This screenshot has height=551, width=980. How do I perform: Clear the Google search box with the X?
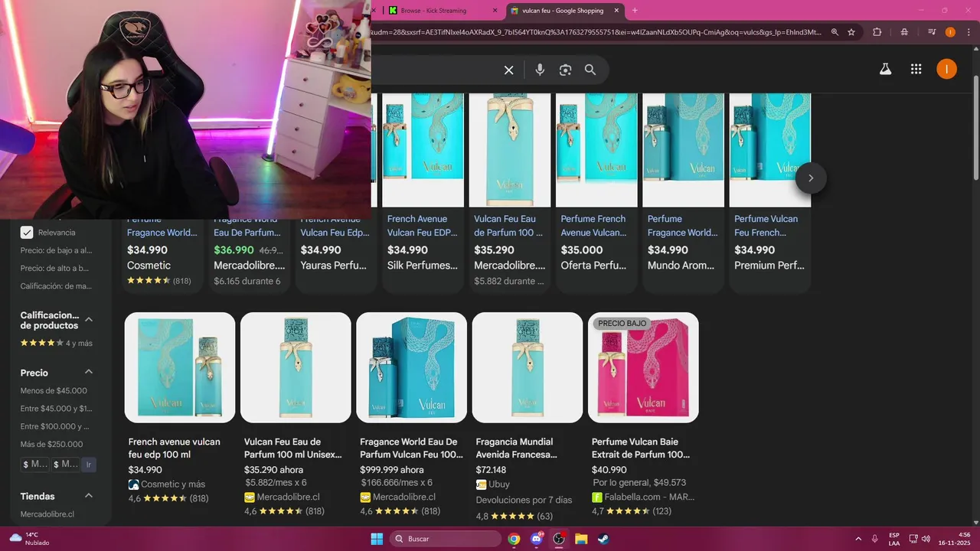(x=509, y=70)
